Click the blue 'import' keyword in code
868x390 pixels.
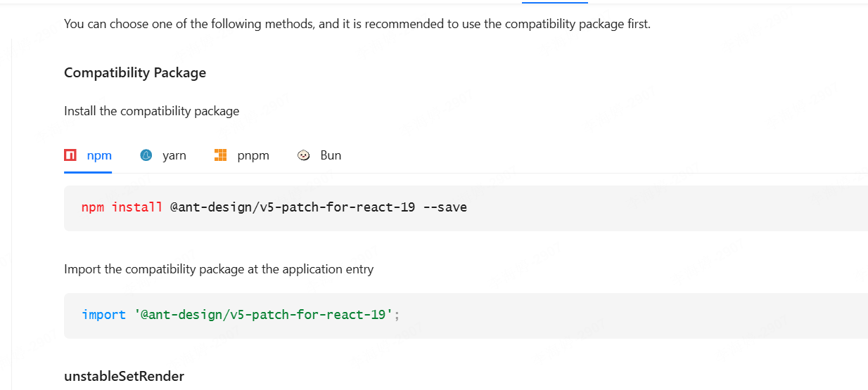click(103, 315)
